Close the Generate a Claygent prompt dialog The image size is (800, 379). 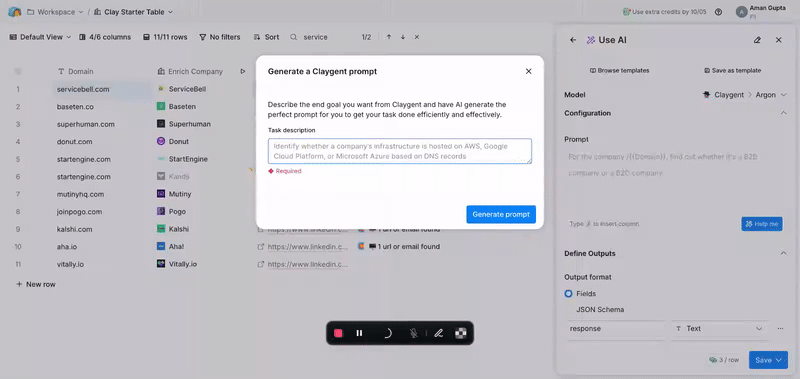pyautogui.click(x=529, y=71)
